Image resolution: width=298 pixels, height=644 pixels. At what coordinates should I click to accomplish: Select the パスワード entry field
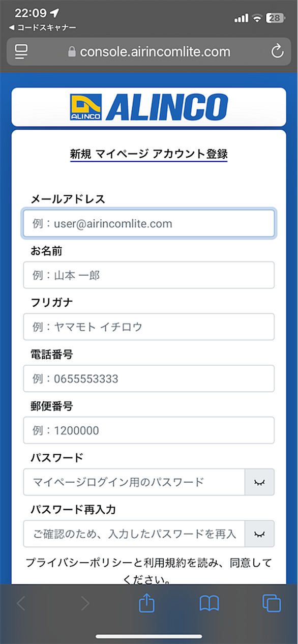(x=134, y=482)
